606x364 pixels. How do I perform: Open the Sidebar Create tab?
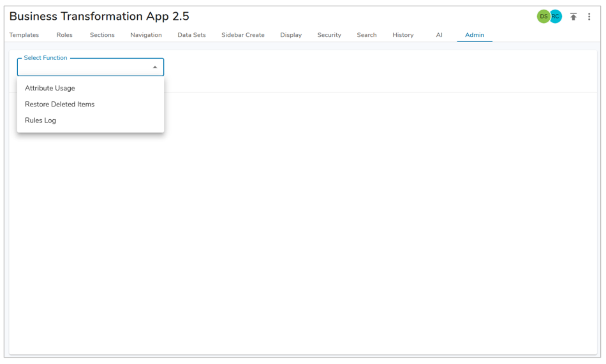click(243, 35)
